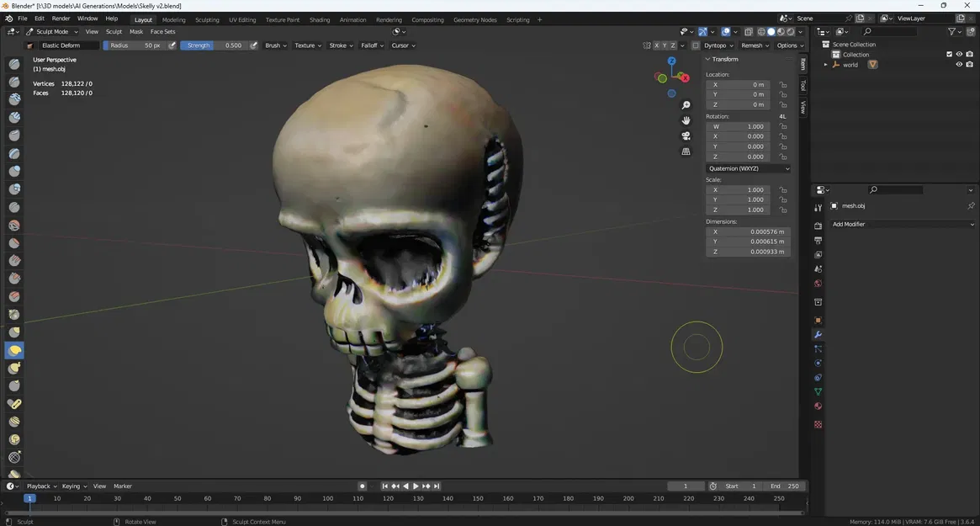
Task: Select the Elastic Deform brush in the toolbar
Action: coord(14,350)
